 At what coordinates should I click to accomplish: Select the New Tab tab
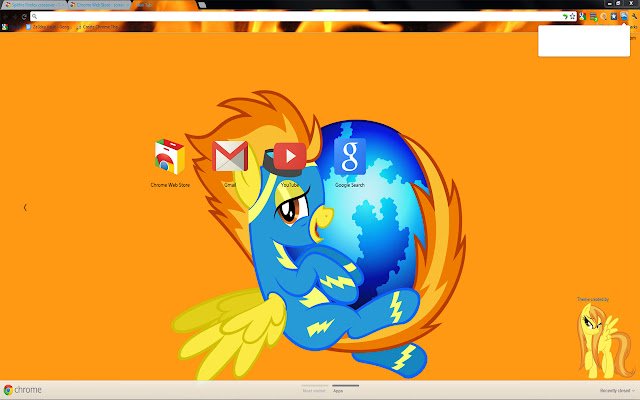click(x=164, y=5)
